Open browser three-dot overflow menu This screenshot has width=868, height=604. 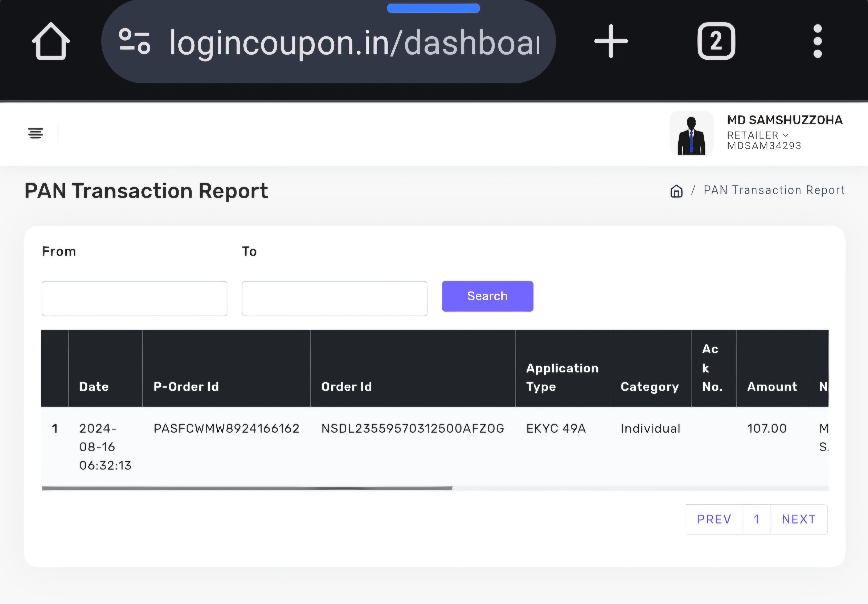[x=817, y=41]
